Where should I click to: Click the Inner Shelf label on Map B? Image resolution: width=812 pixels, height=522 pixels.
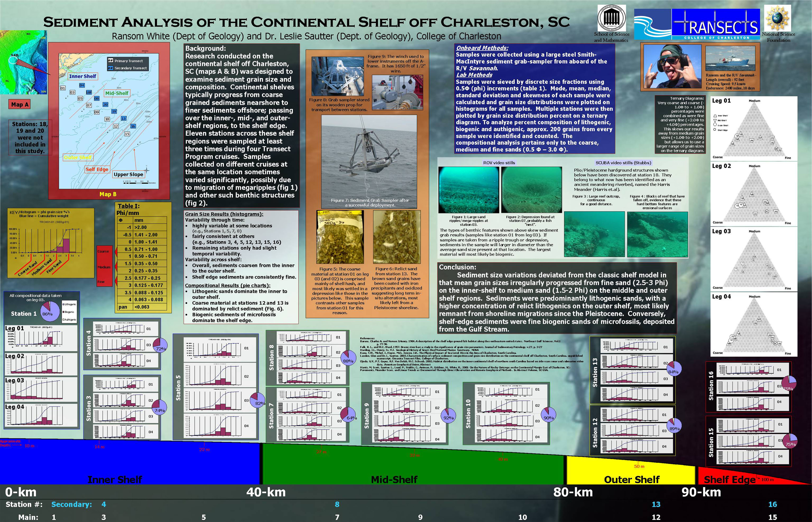pyautogui.click(x=83, y=76)
